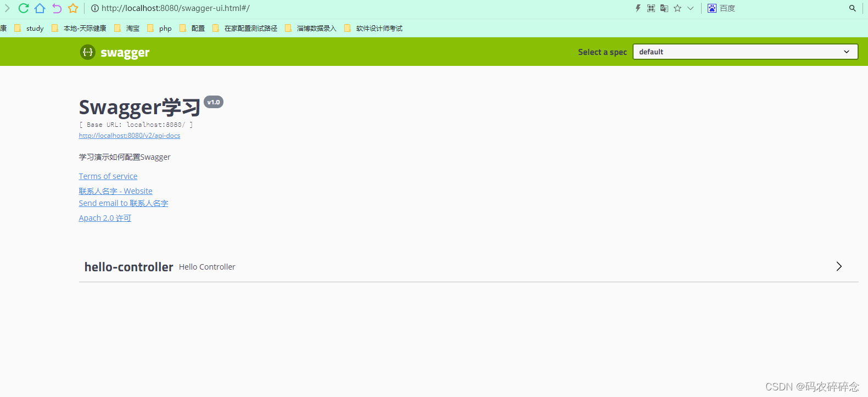Click the Baidu paw search engine icon

pyautogui.click(x=712, y=8)
